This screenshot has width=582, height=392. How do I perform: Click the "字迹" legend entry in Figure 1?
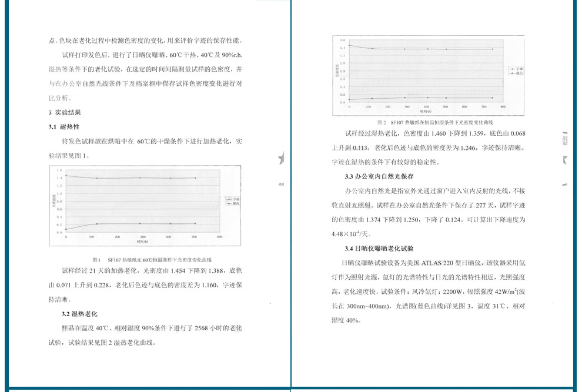coord(233,199)
